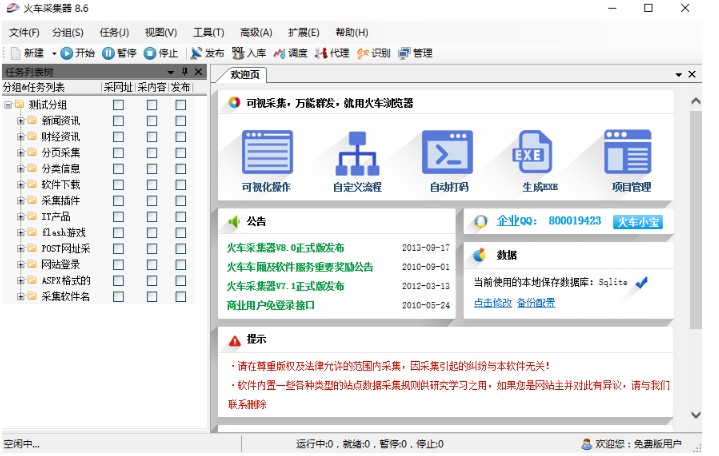Select the 采集软件名 tree item
Viewport: 719px width, 456px height.
(x=66, y=297)
